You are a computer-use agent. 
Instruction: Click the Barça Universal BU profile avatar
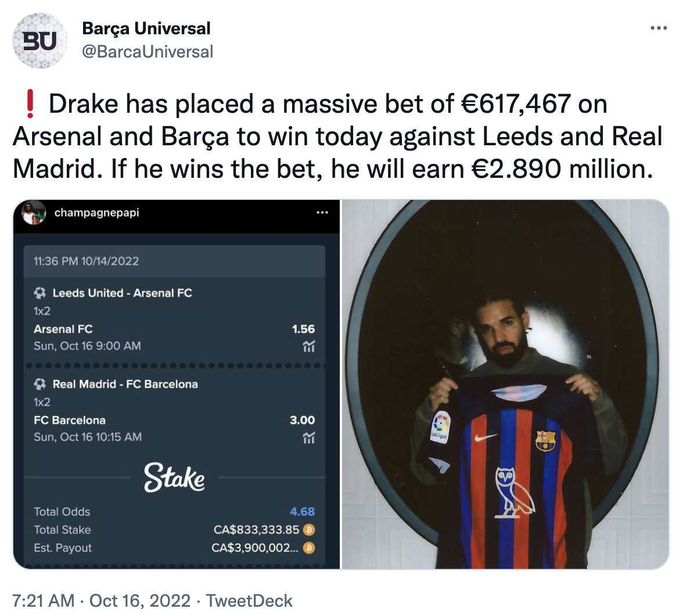(x=40, y=41)
